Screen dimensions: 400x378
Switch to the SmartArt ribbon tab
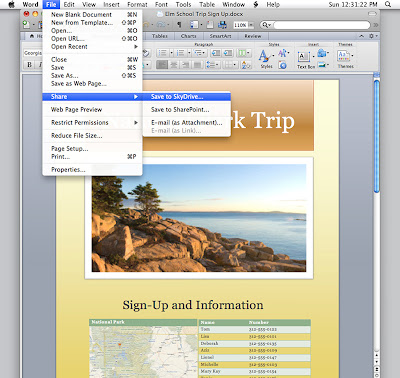220,36
